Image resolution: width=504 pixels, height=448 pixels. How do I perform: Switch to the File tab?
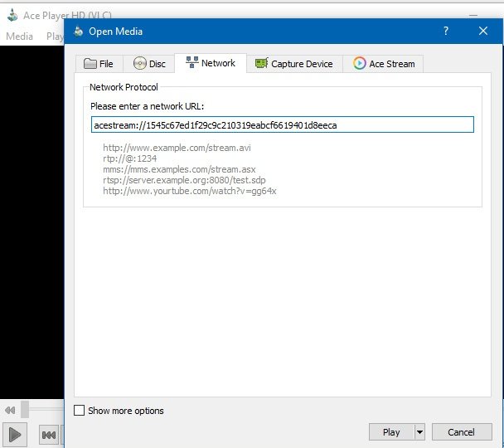[x=99, y=64]
